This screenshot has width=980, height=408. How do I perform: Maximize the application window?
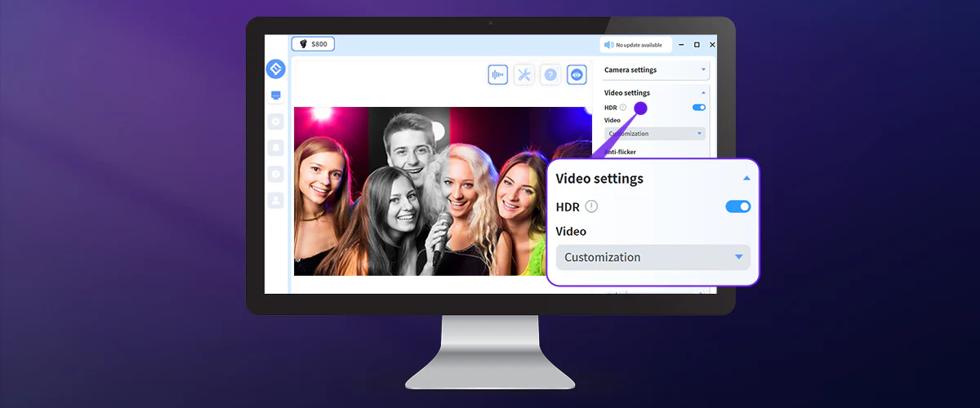(697, 45)
